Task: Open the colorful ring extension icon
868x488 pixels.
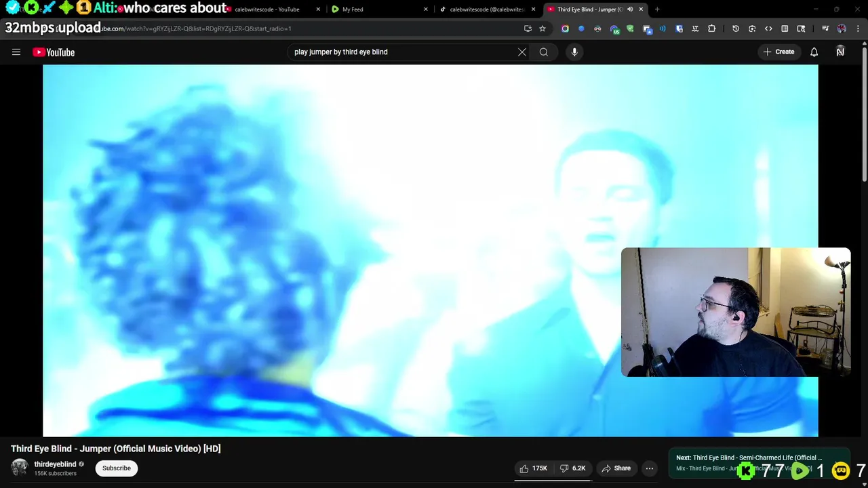Action: [x=565, y=28]
